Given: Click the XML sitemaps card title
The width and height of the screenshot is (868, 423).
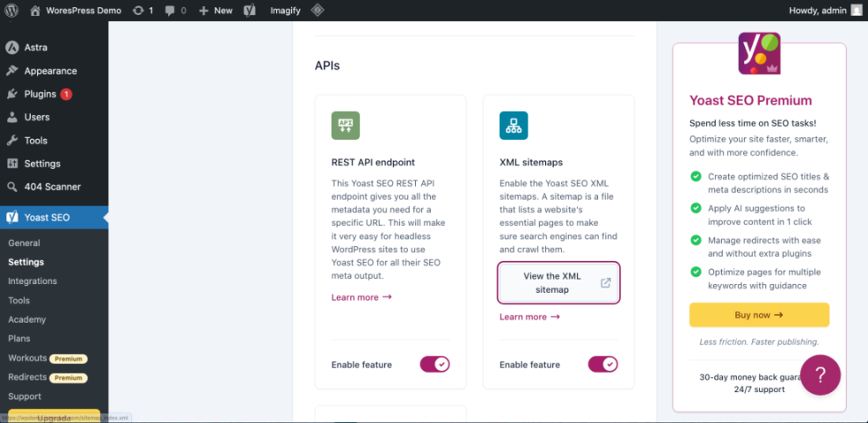Looking at the screenshot, I should (531, 163).
